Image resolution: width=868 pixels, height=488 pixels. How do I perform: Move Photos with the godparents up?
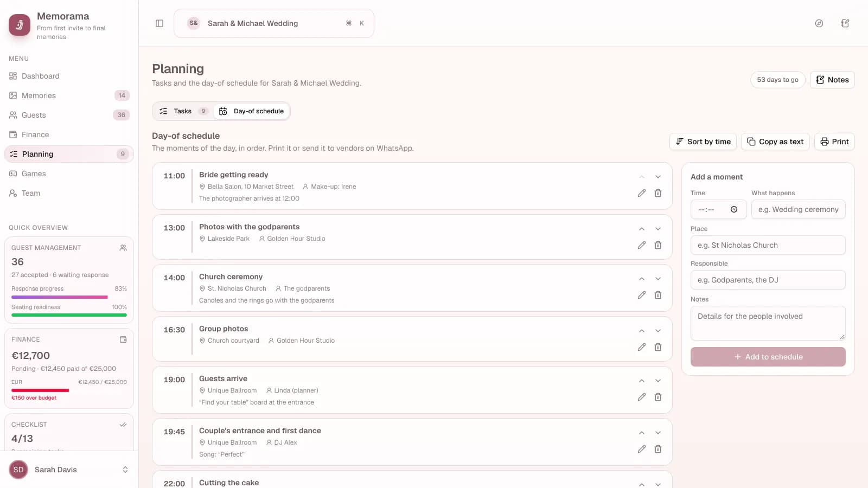pos(642,229)
